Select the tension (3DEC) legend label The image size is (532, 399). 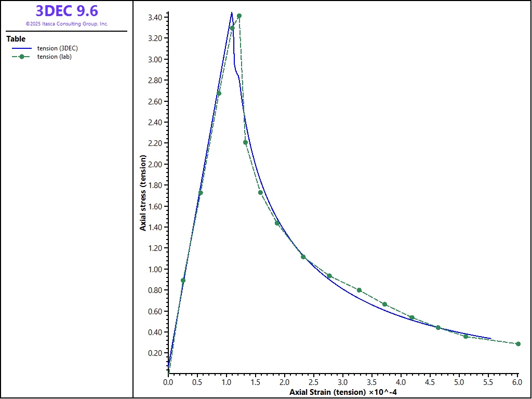pos(57,48)
